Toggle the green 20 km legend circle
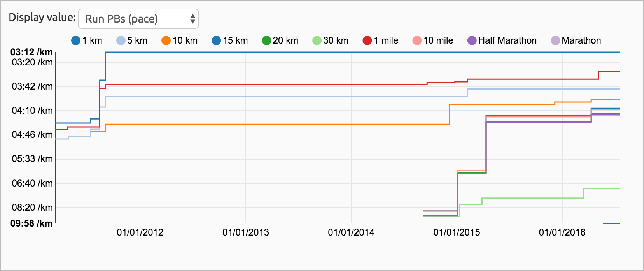Image resolution: width=644 pixels, height=271 pixels. (266, 40)
